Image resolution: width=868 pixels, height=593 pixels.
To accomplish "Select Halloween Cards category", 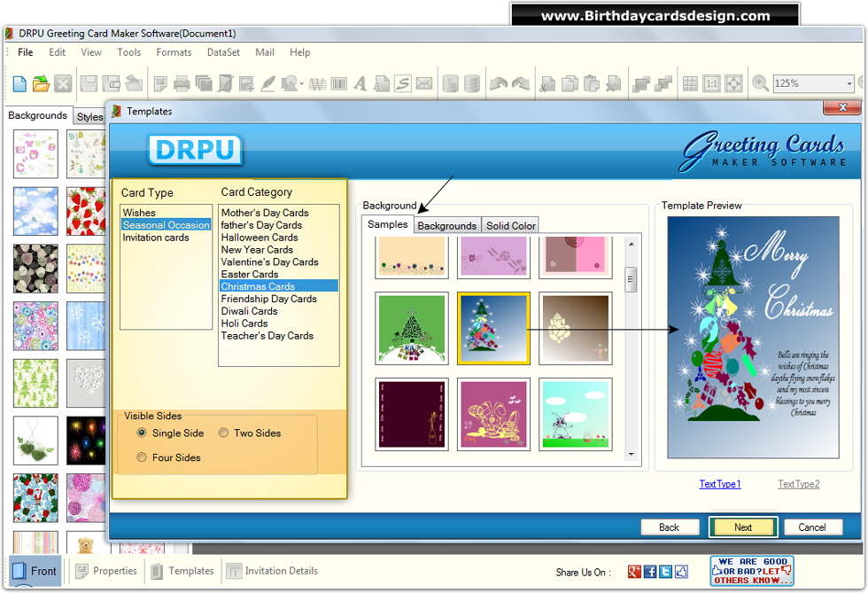I will [x=260, y=238].
